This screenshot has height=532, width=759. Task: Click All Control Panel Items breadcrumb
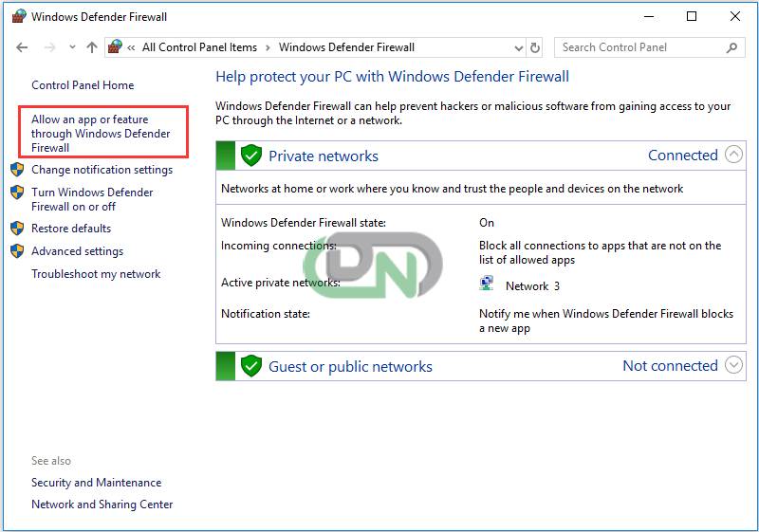199,47
